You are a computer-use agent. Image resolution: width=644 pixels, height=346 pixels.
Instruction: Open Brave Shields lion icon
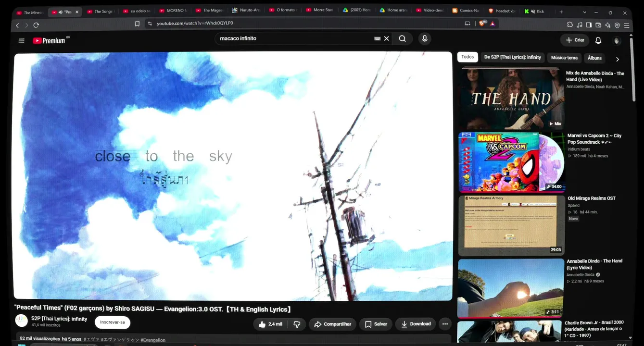click(482, 23)
